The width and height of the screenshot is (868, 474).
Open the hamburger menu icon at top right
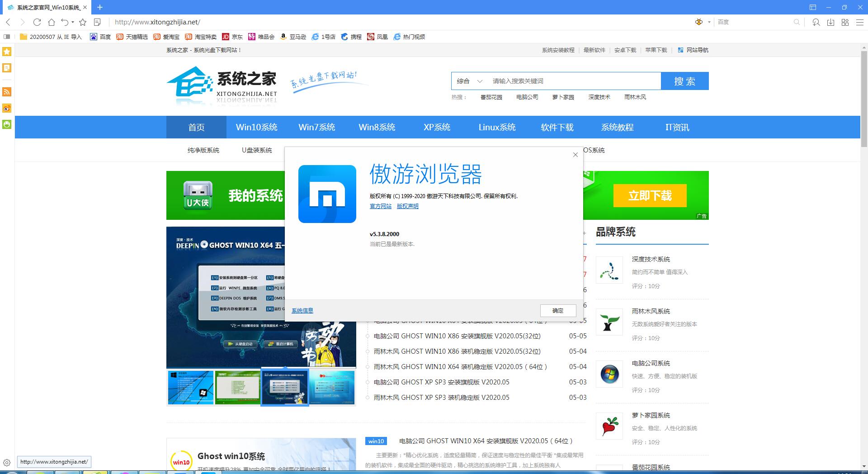pyautogui.click(x=860, y=22)
